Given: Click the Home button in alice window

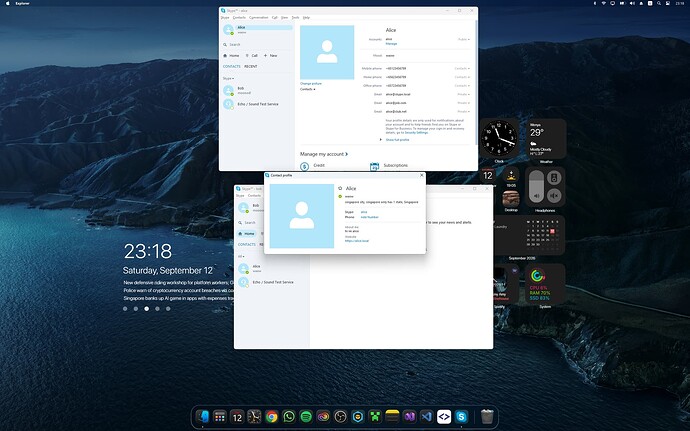Looking at the screenshot, I should tap(231, 55).
